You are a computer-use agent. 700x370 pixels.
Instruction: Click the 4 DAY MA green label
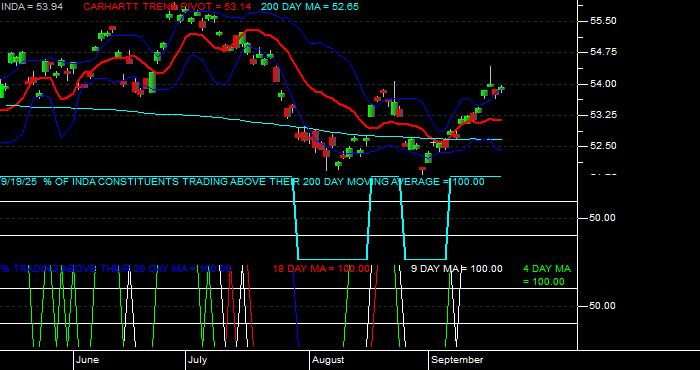tap(547, 275)
